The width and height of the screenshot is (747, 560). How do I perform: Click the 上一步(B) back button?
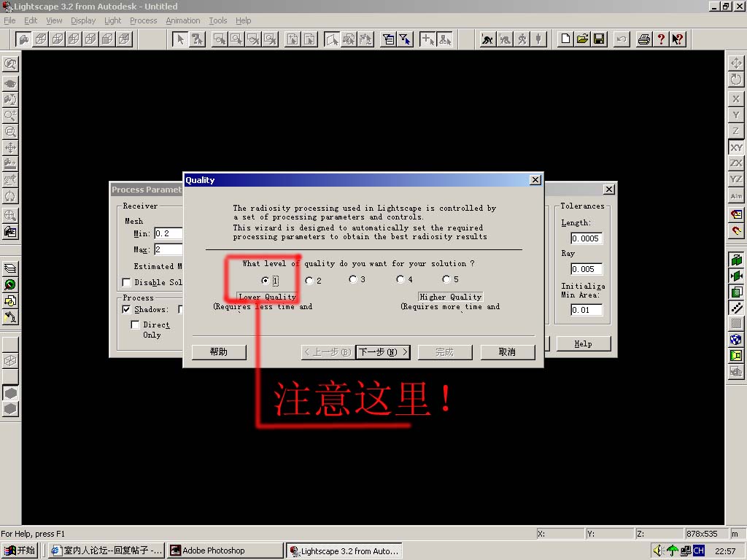click(x=328, y=352)
